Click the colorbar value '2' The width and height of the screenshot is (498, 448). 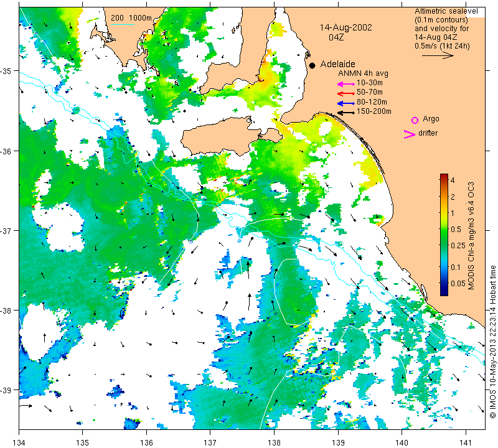click(453, 197)
